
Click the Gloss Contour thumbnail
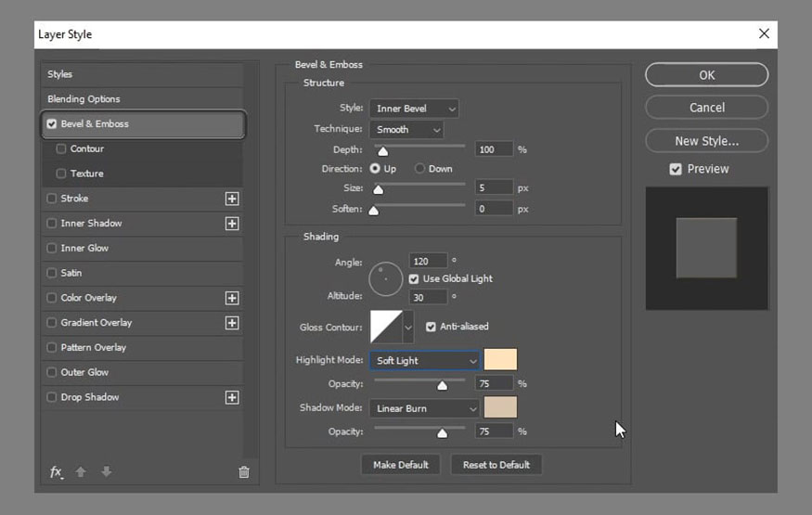pos(386,327)
